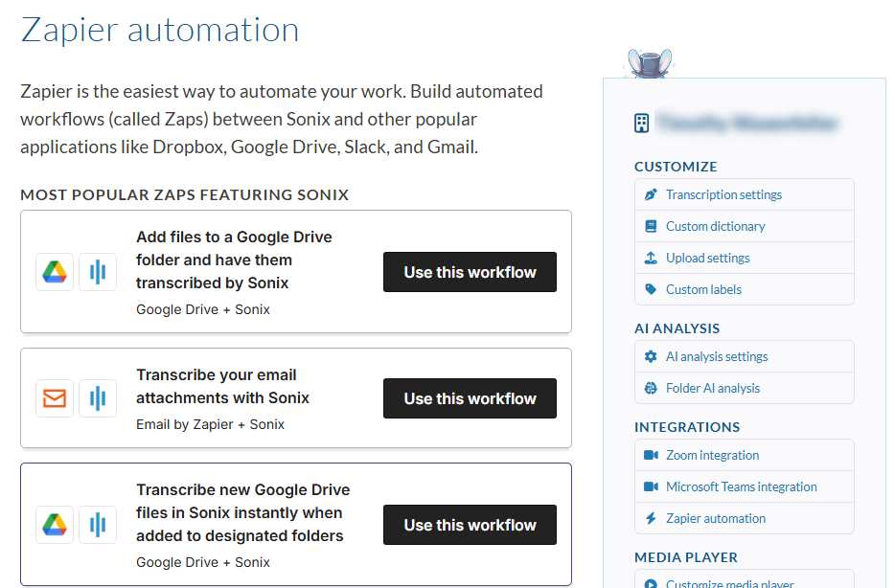Go to Microsoft Teams integration
This screenshot has width=895, height=588.
click(x=742, y=486)
